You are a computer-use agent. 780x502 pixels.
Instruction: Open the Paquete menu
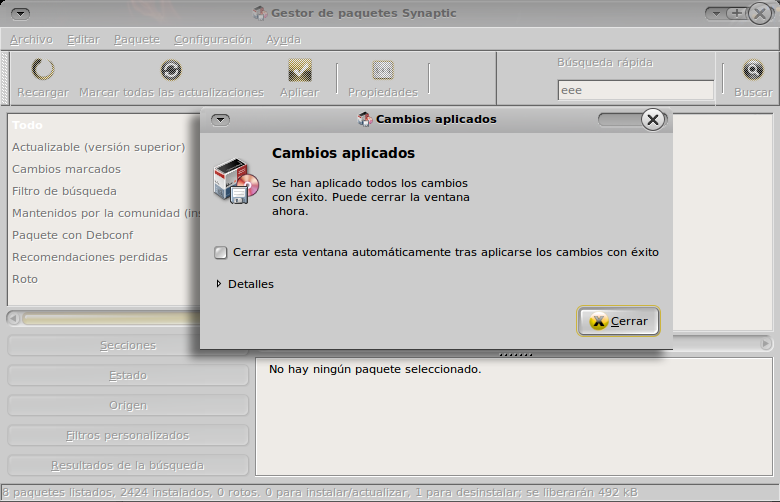tap(137, 39)
